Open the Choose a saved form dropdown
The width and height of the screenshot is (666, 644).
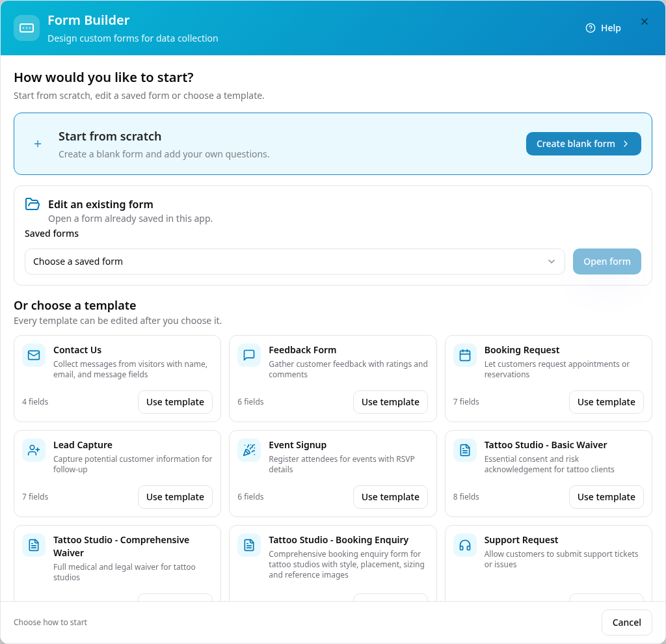point(295,262)
